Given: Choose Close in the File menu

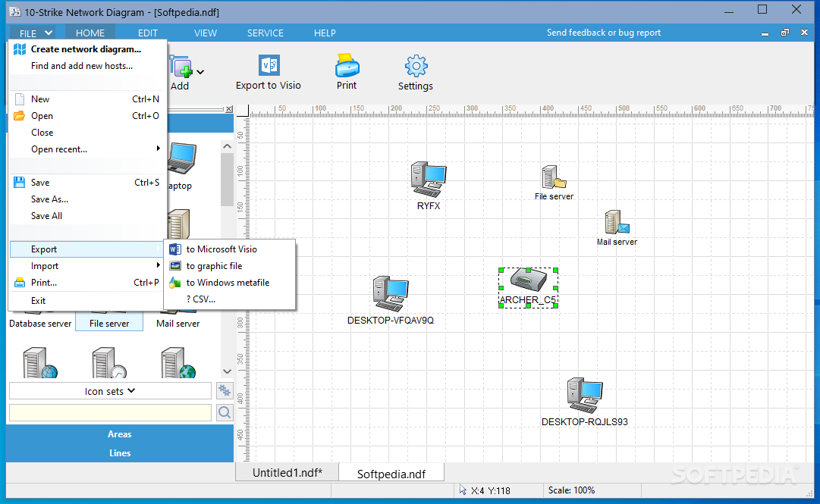Looking at the screenshot, I should point(87,132).
